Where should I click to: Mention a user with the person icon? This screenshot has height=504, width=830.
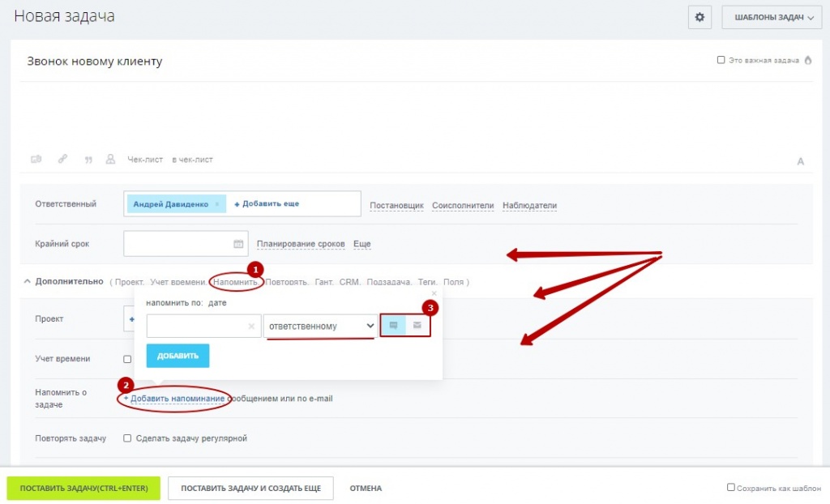pos(110,159)
